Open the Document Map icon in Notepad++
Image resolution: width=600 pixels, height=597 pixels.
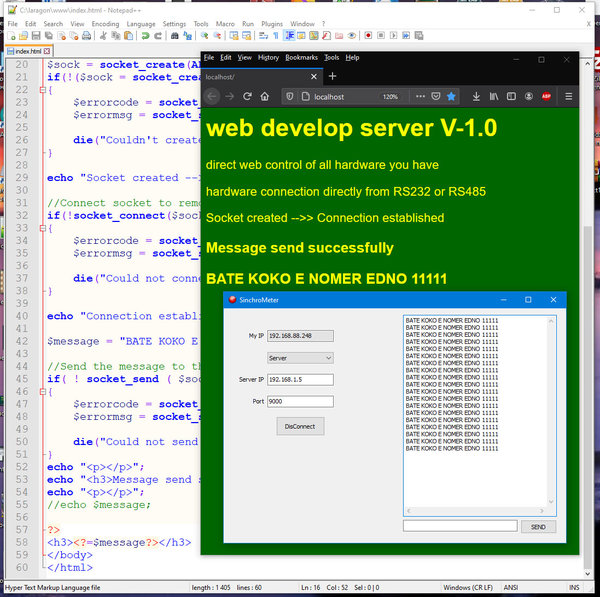[314, 36]
